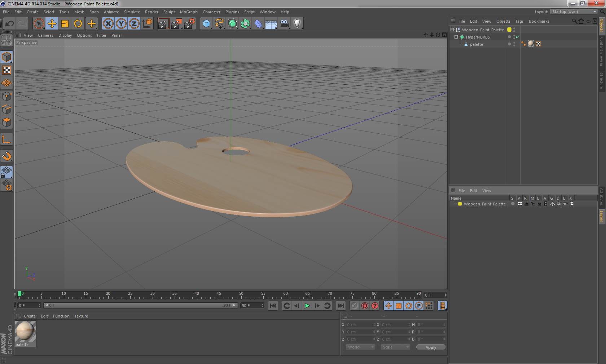The width and height of the screenshot is (606, 364).
Task: Toggle X axis lock
Action: coord(108,24)
